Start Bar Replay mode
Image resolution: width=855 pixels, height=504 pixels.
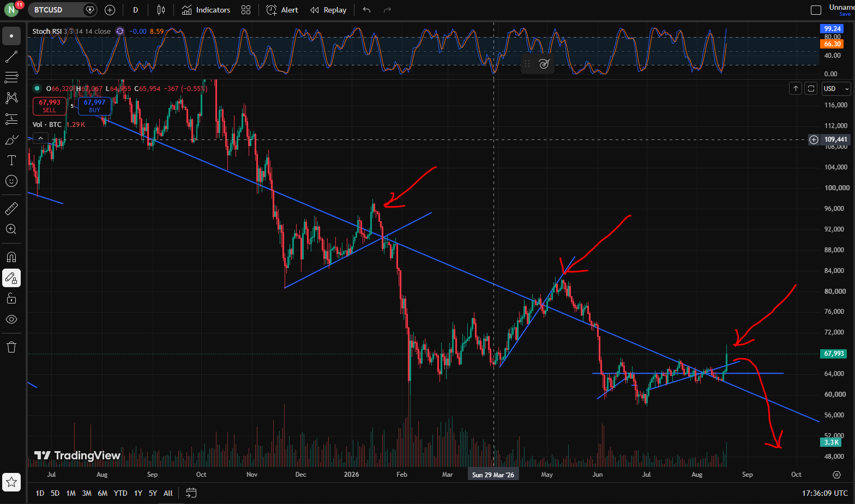point(328,10)
